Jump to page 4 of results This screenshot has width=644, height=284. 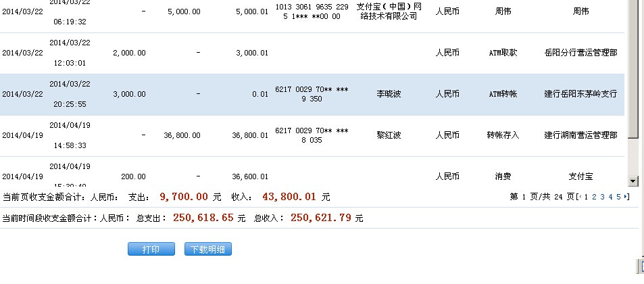(x=610, y=197)
